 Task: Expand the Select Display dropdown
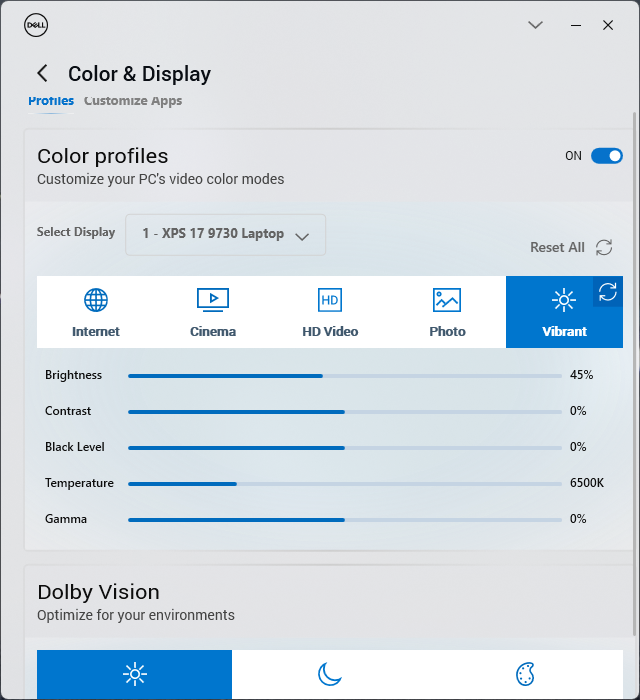pyautogui.click(x=225, y=234)
